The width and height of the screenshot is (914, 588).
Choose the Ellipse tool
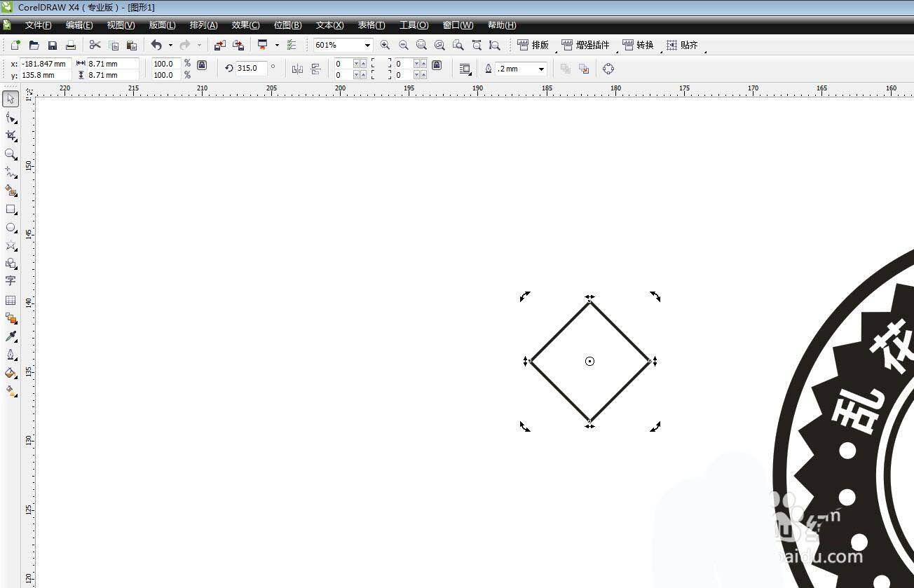coord(11,228)
